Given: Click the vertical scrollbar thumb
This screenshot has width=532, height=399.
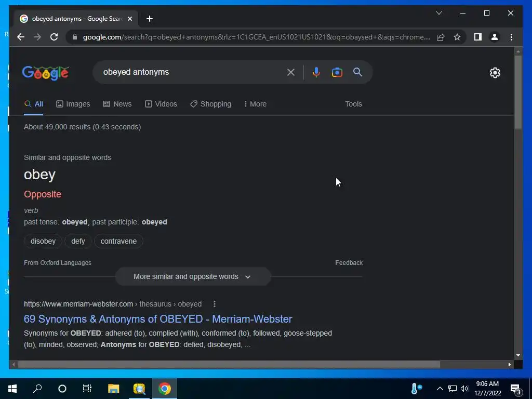Looking at the screenshot, I should [518, 91].
